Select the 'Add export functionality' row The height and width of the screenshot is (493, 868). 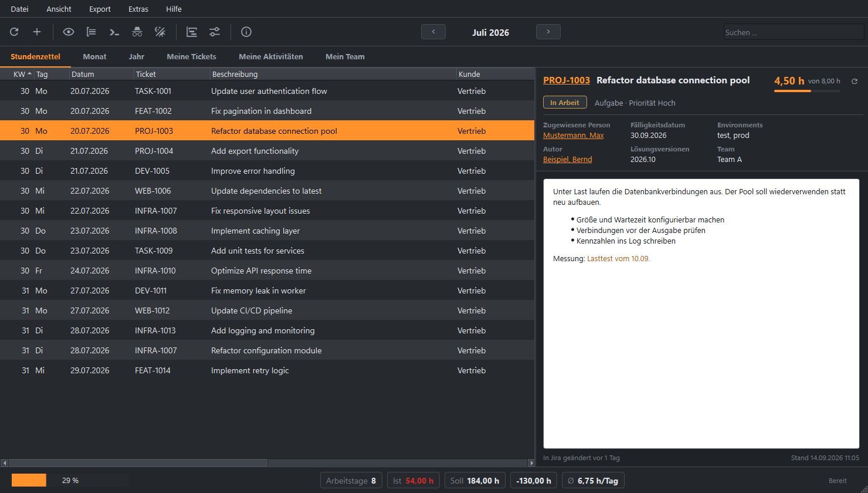point(267,151)
